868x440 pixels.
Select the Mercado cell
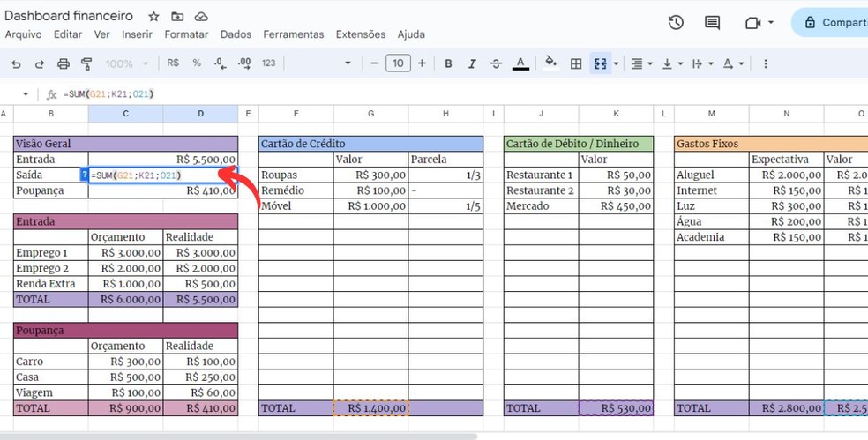(542, 205)
